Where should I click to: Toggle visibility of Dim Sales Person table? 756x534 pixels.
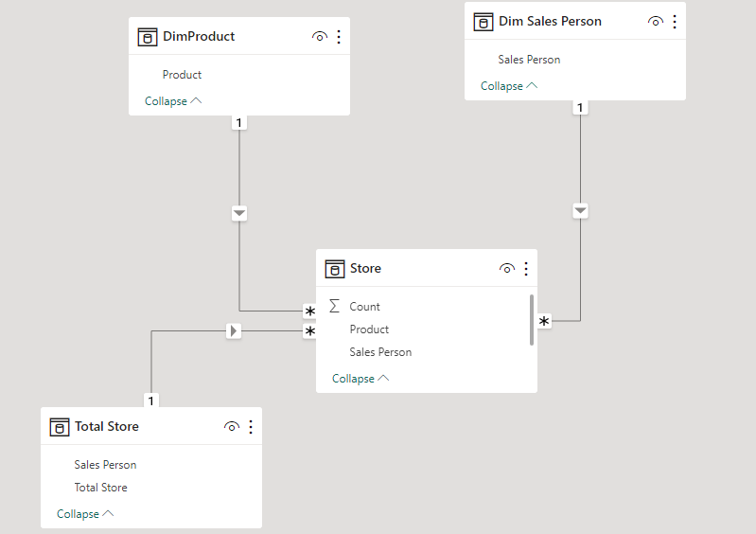tap(656, 22)
